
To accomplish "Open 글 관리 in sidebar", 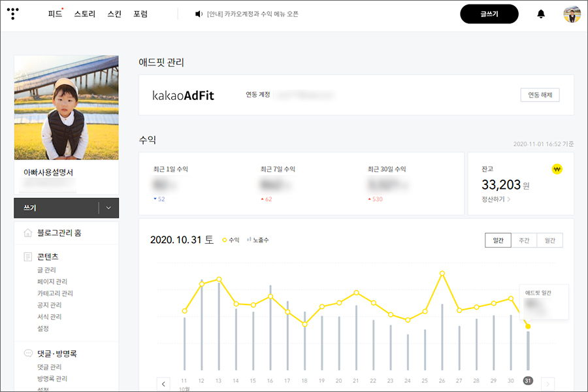I will point(46,270).
